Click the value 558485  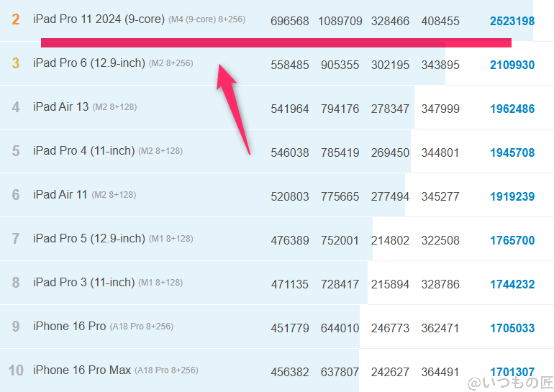pyautogui.click(x=290, y=65)
